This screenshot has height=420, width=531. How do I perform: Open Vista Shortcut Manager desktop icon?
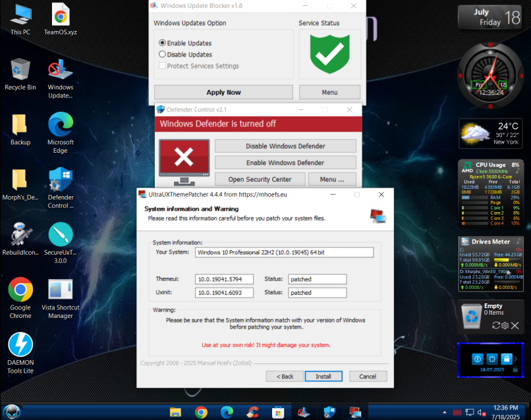(x=60, y=298)
